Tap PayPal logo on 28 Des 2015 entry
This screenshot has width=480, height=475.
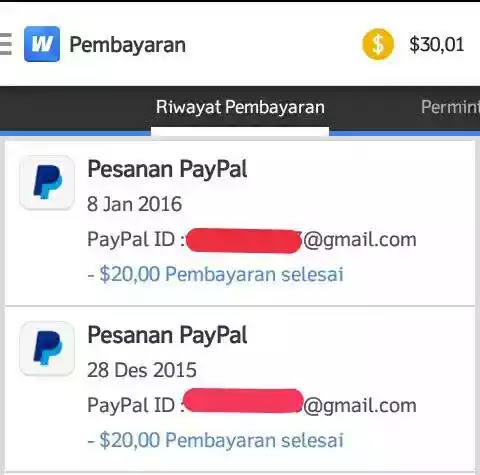click(x=47, y=349)
